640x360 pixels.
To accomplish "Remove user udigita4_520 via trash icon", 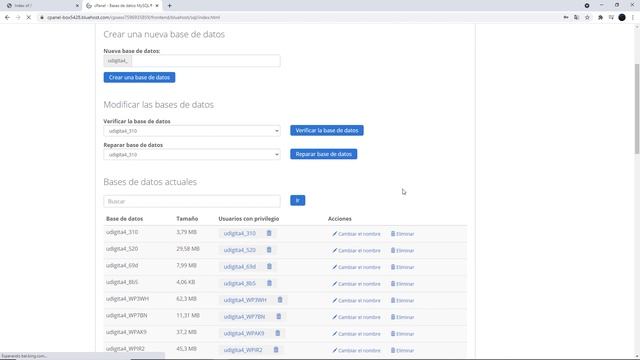I will (x=269, y=250).
